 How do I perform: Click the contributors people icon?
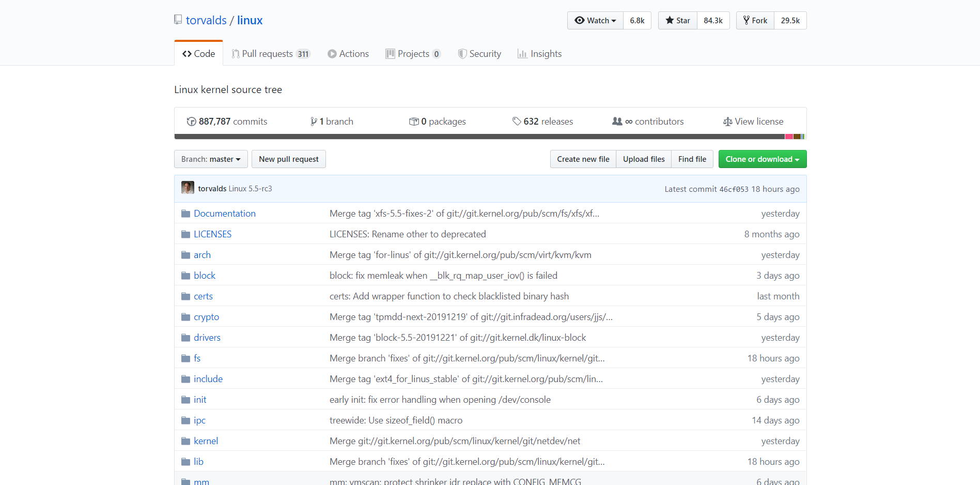point(617,122)
